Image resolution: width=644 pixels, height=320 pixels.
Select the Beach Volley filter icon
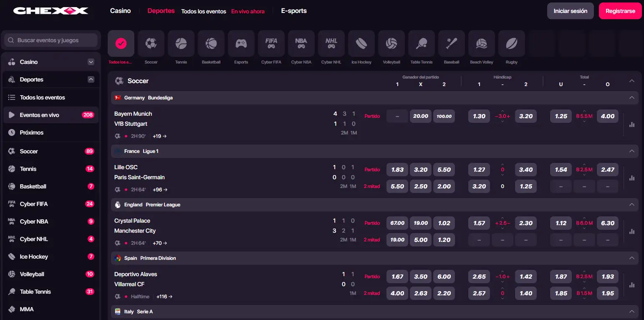click(482, 43)
